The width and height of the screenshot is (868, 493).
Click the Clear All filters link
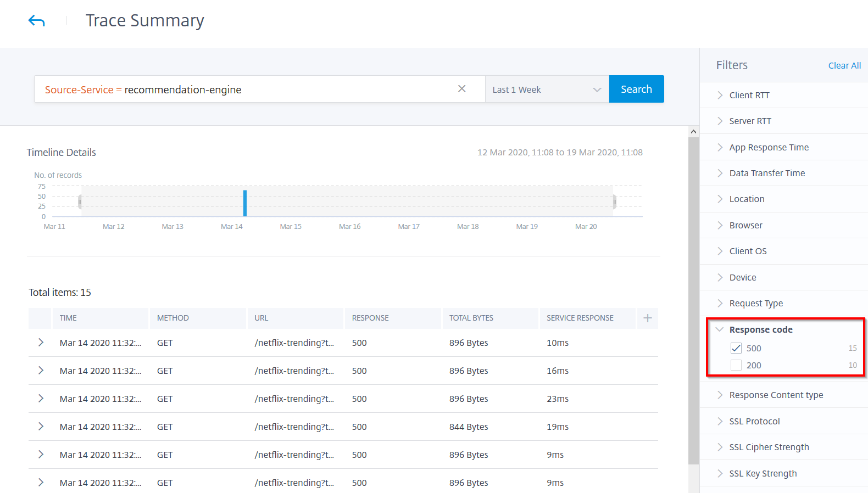tap(844, 65)
